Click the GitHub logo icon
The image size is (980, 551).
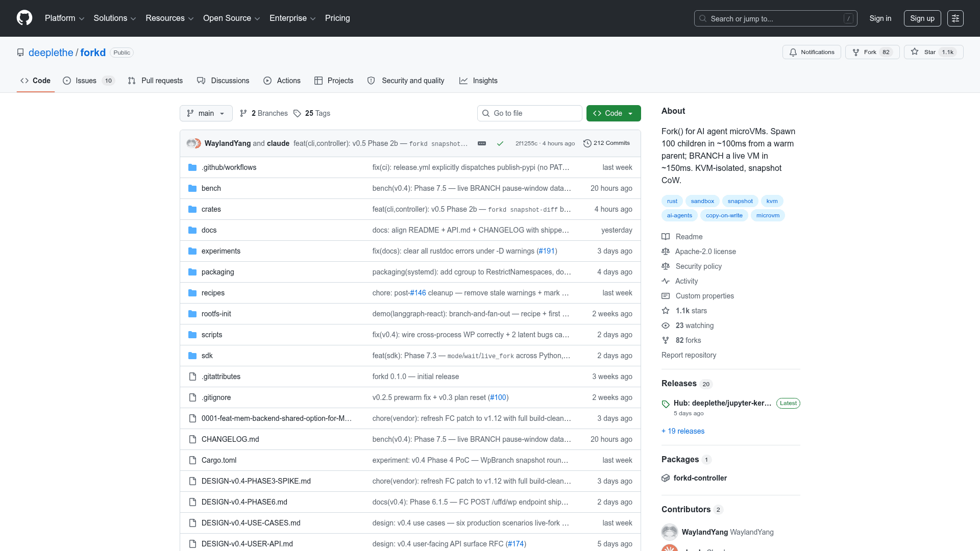tap(24, 18)
